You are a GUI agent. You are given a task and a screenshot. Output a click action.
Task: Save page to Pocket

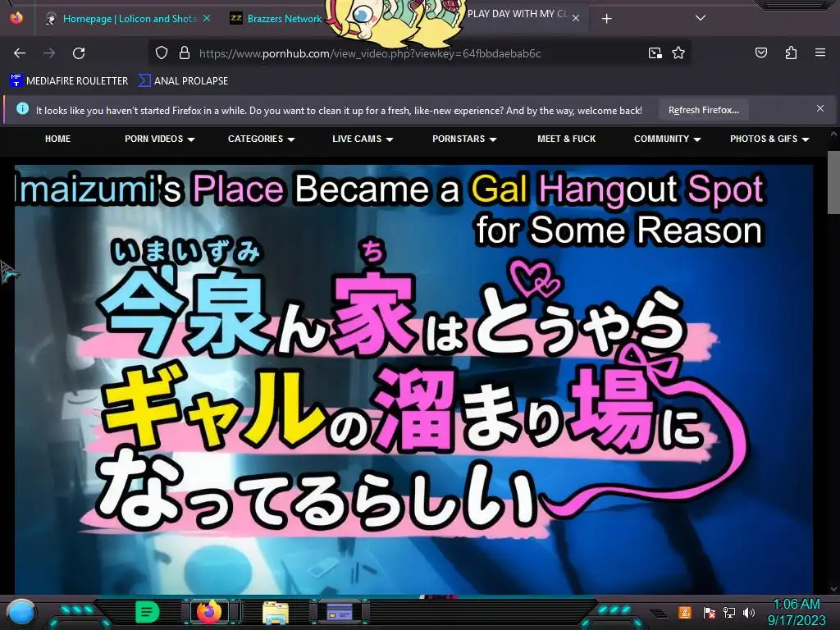(x=761, y=52)
